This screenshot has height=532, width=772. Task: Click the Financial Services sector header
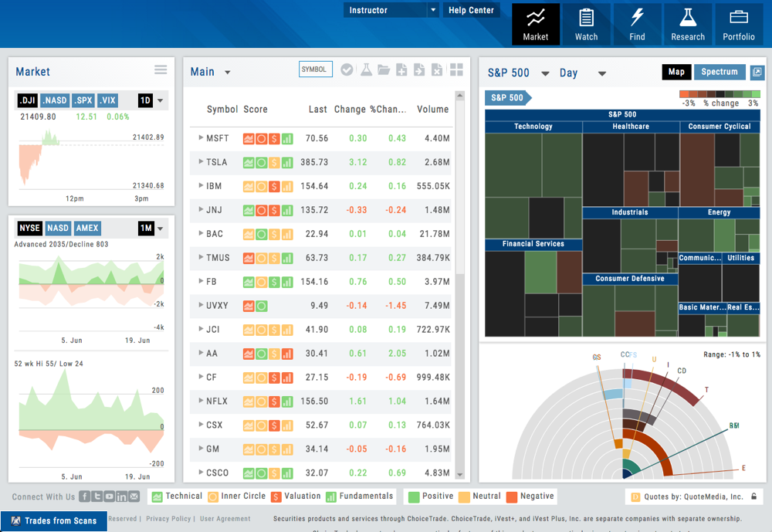[533, 244]
